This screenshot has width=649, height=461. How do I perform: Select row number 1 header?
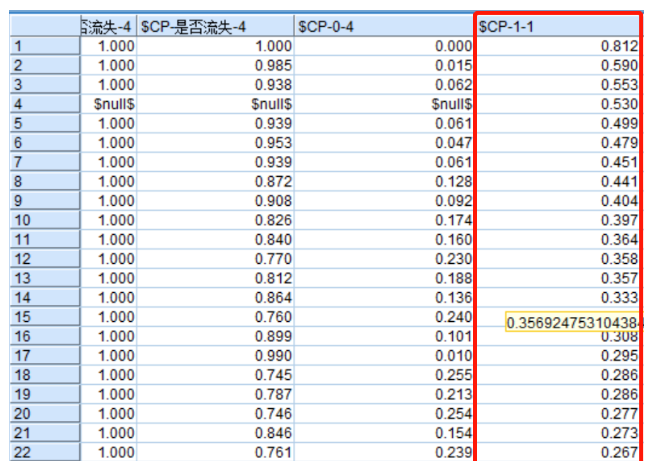44,45
